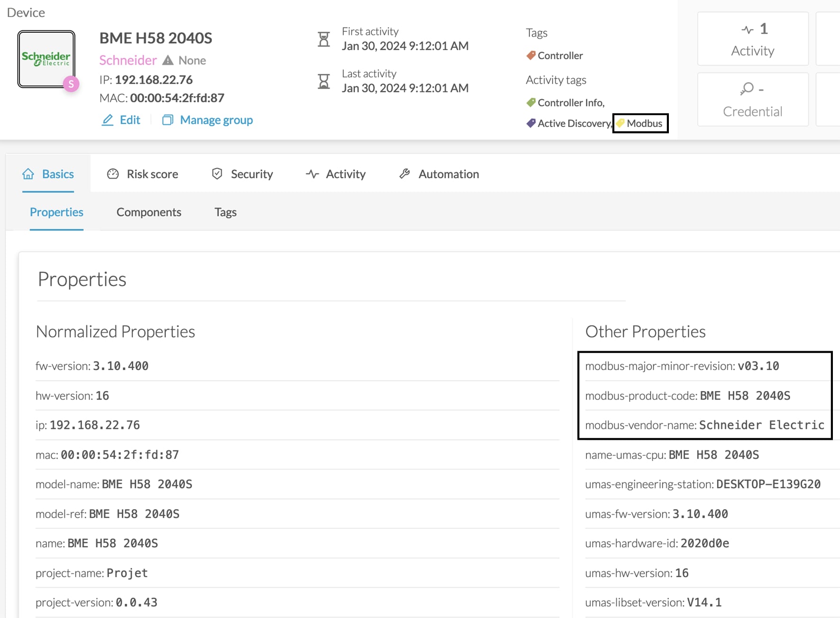Click the warning triangle risk icon
The width and height of the screenshot is (840, 618).
coord(168,60)
